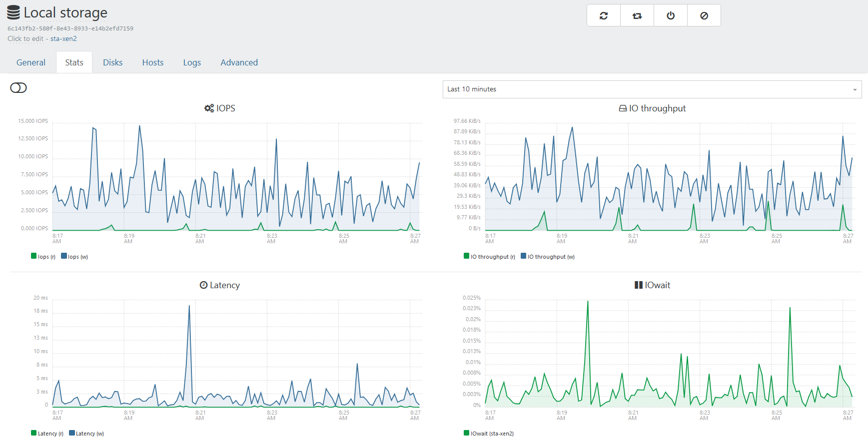Image resolution: width=868 pixels, height=448 pixels.
Task: Click the 20 ms axis label
Action: pos(41,298)
